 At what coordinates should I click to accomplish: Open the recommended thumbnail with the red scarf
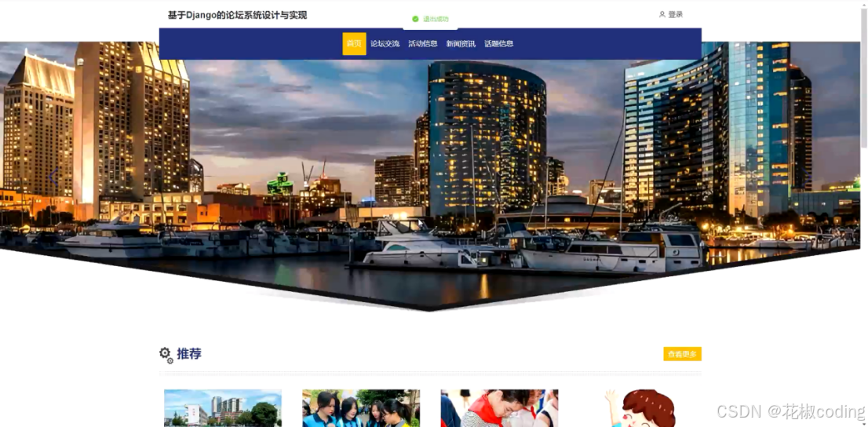(499, 408)
